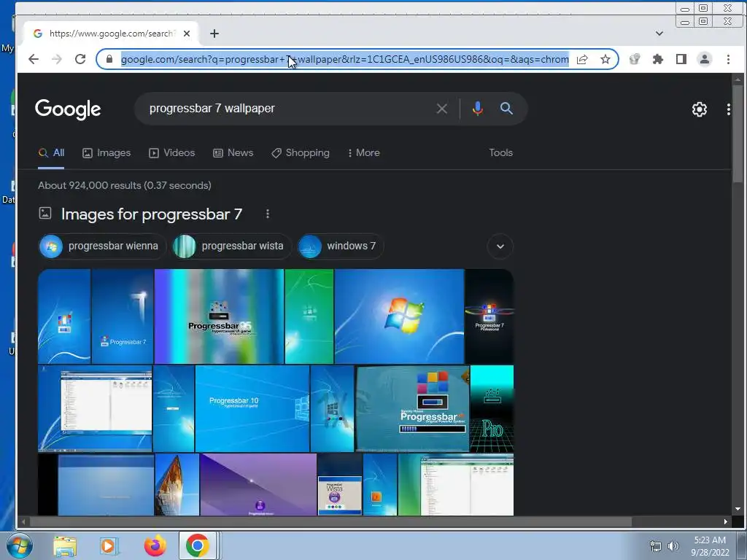
Task: Submit search with the magnifier icon
Action: [x=506, y=109]
